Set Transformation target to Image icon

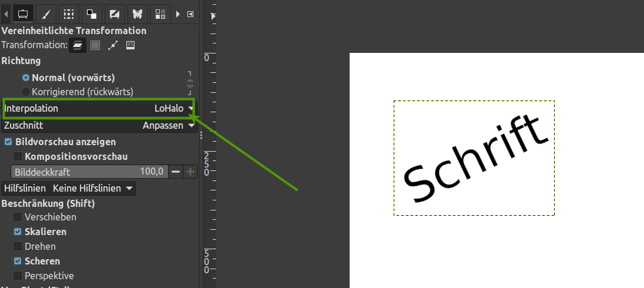tap(130, 45)
